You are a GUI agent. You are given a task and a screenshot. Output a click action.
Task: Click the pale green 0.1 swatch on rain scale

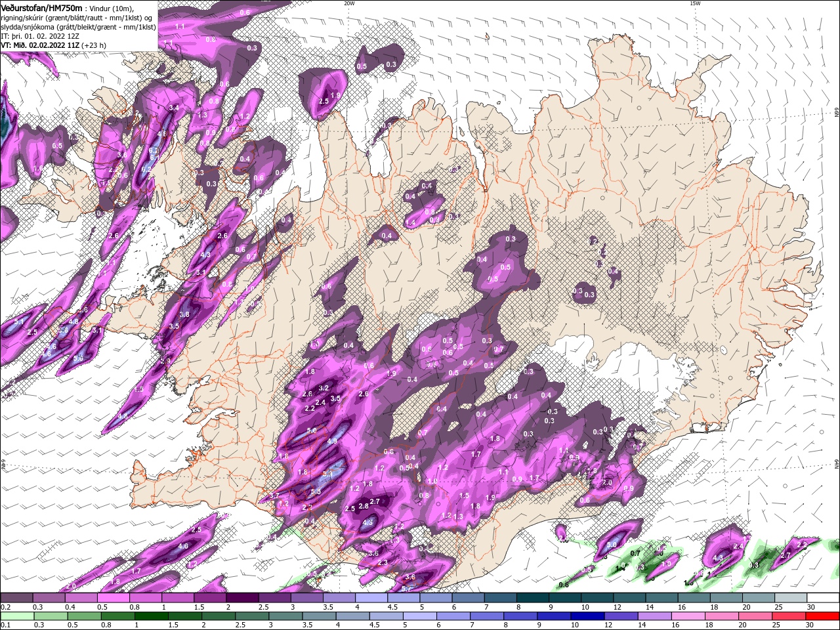point(16,616)
